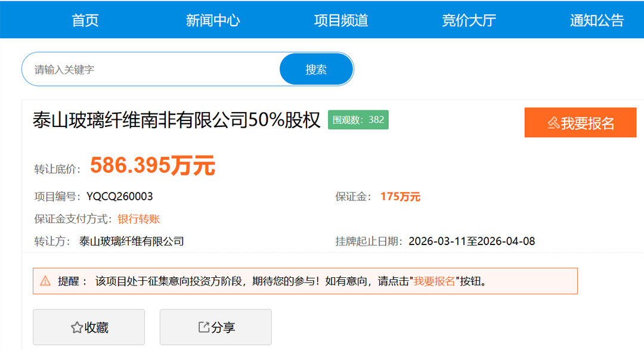Select 通知公告 in the navigation bar
Image resolution: width=644 pixels, height=350 pixels.
(596, 20)
